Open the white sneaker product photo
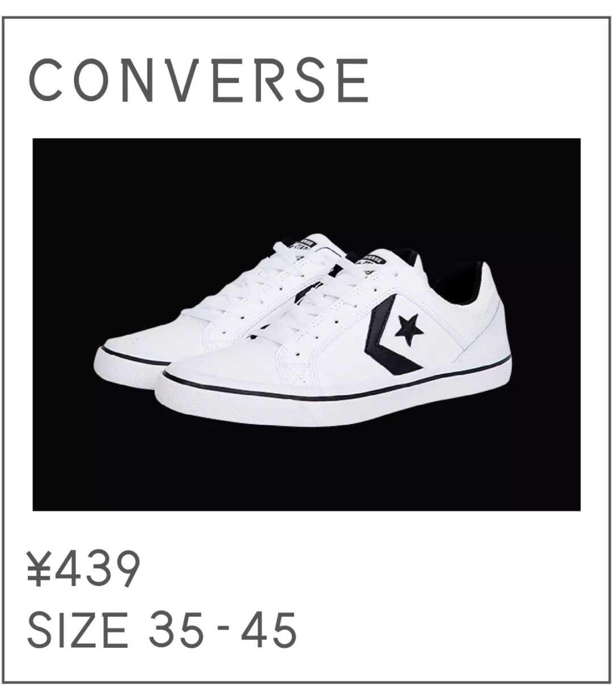The width and height of the screenshot is (613, 700). coord(306,324)
